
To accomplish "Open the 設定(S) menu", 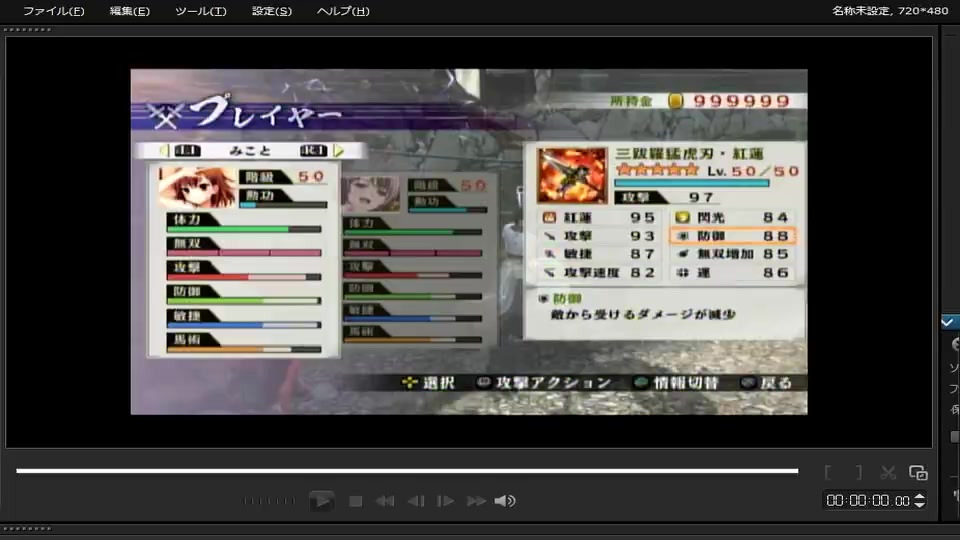I will [x=272, y=11].
